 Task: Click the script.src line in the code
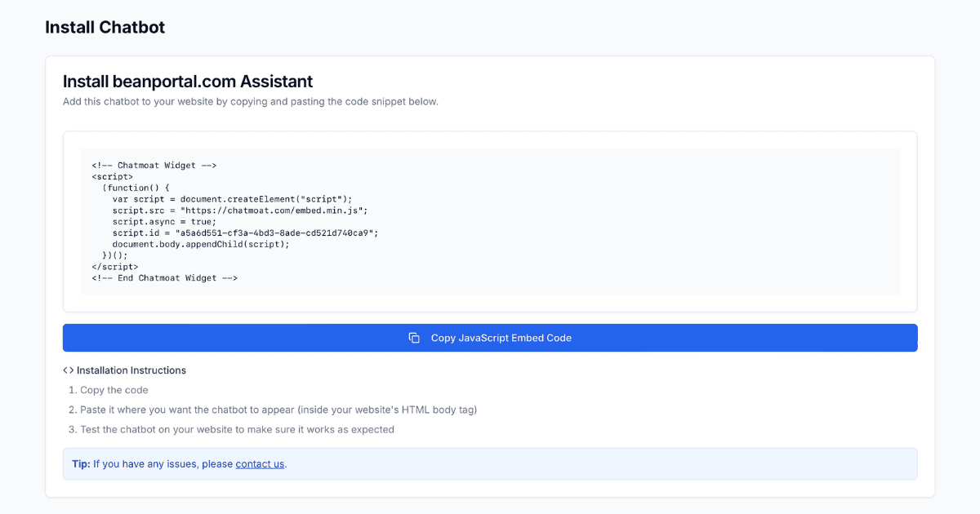pyautogui.click(x=239, y=210)
